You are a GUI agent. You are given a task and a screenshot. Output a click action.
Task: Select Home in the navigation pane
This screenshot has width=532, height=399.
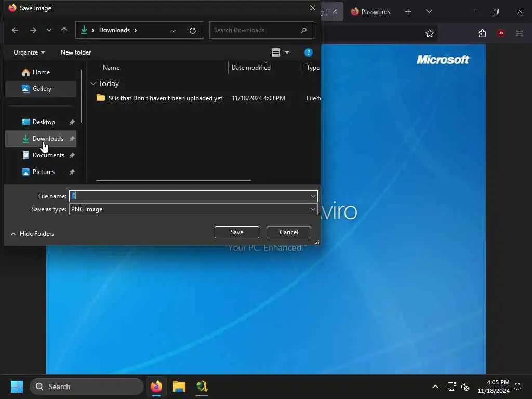click(x=41, y=72)
